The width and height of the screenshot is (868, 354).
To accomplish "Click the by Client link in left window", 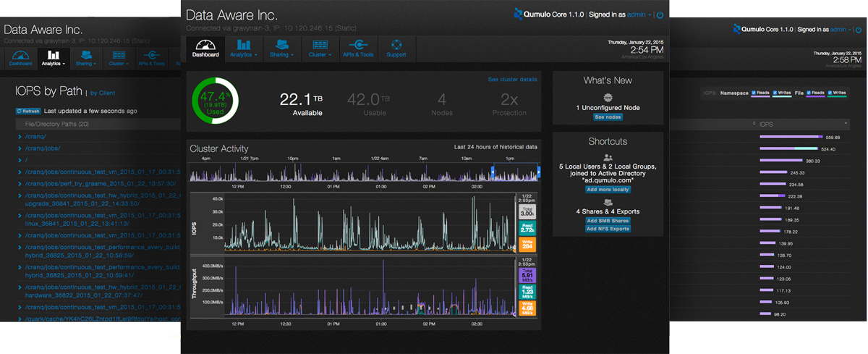I will coord(102,93).
